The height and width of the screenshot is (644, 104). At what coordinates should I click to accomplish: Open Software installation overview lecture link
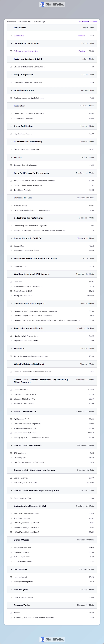26,51
